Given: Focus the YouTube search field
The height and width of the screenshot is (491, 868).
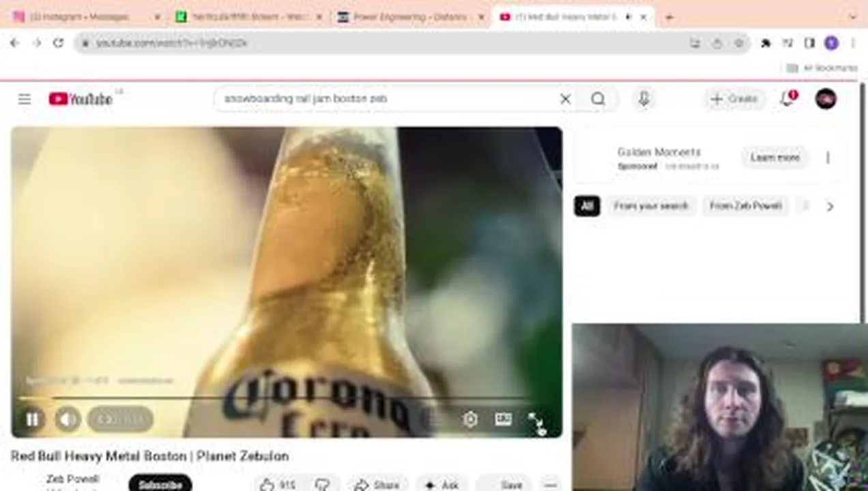Looking at the screenshot, I should tap(389, 99).
